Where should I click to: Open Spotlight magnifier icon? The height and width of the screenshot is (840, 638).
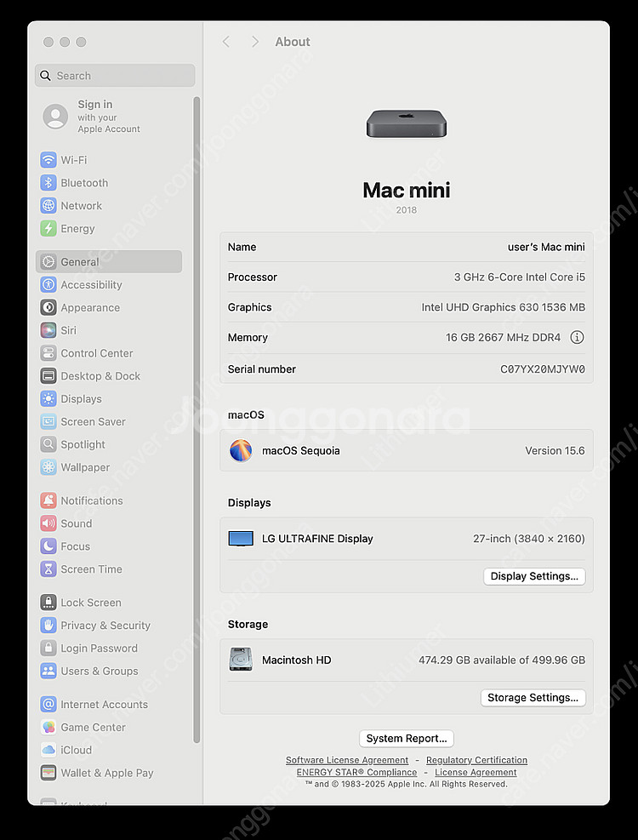click(48, 444)
